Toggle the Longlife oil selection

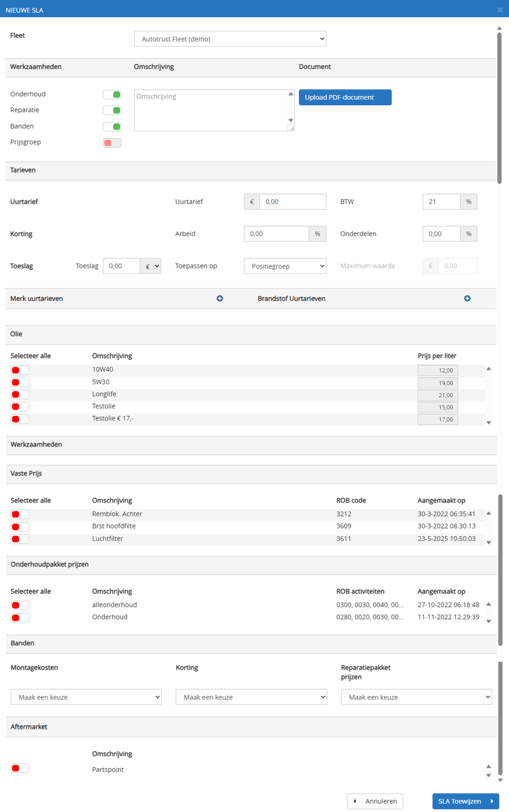pyautogui.click(x=20, y=394)
